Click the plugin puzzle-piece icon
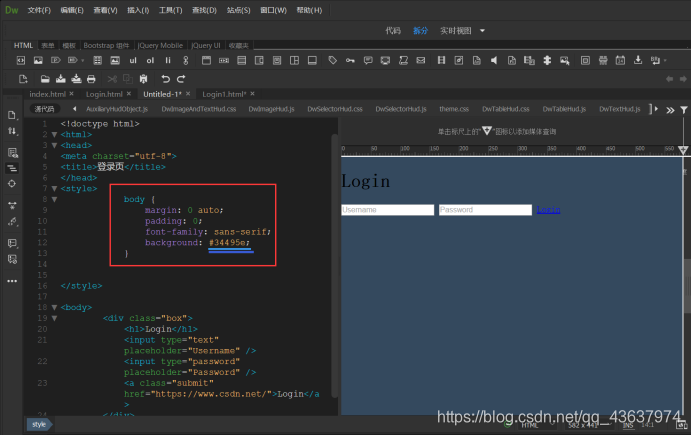Image resolution: width=691 pixels, height=436 pixels. [x=547, y=60]
